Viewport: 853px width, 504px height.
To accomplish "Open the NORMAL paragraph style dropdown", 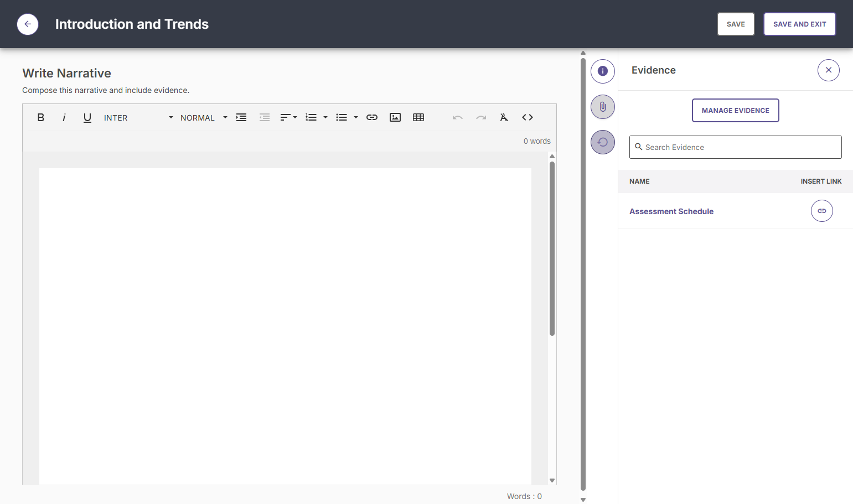I will click(x=204, y=118).
